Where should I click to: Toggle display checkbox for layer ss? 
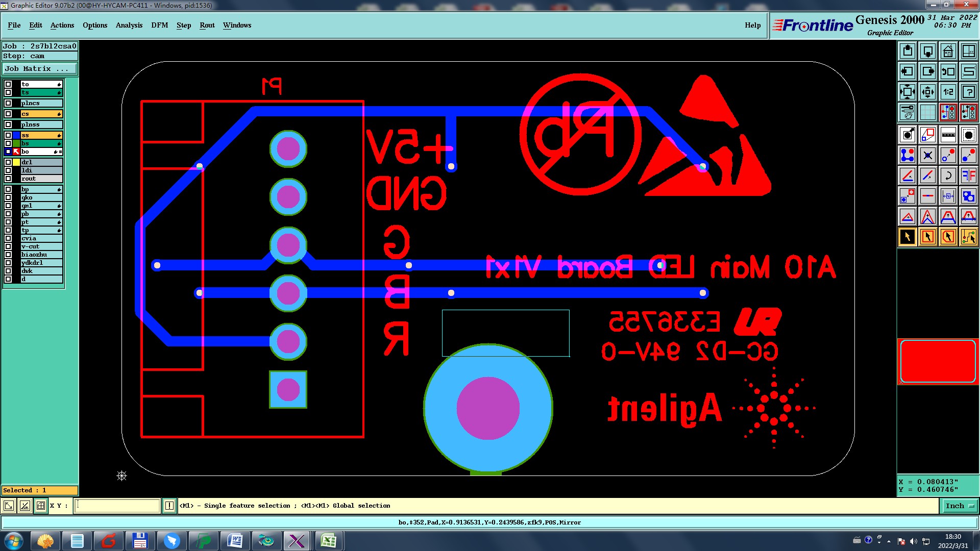8,135
